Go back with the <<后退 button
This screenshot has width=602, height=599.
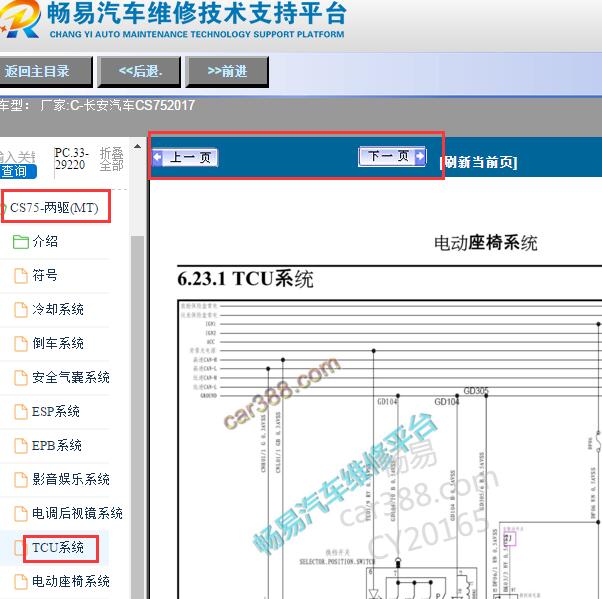pos(139,71)
